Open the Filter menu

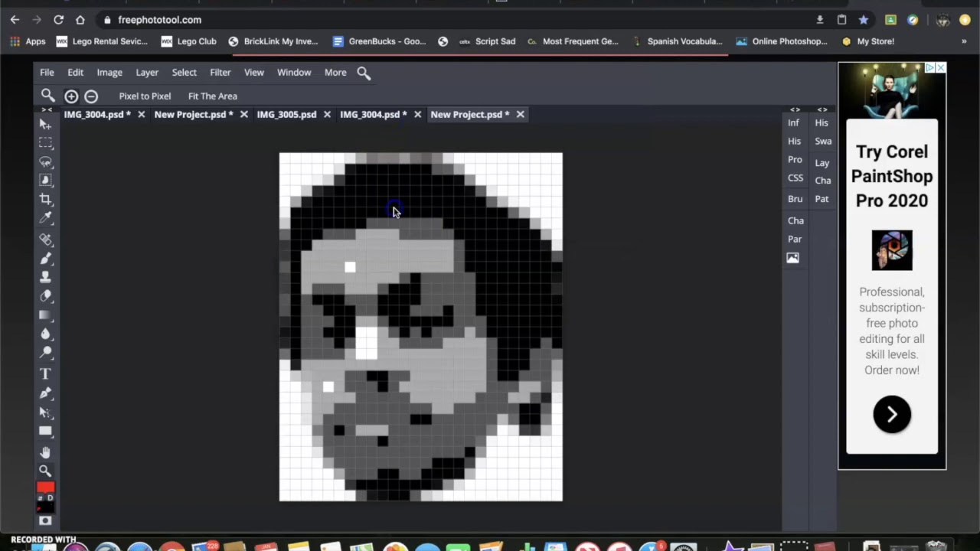coord(220,72)
